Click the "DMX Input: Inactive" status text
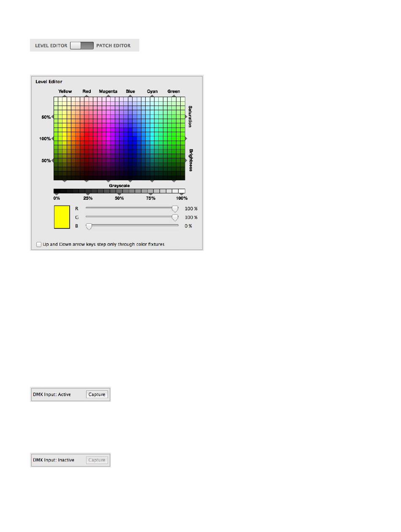Screen dimensions: 401x532 [54, 460]
